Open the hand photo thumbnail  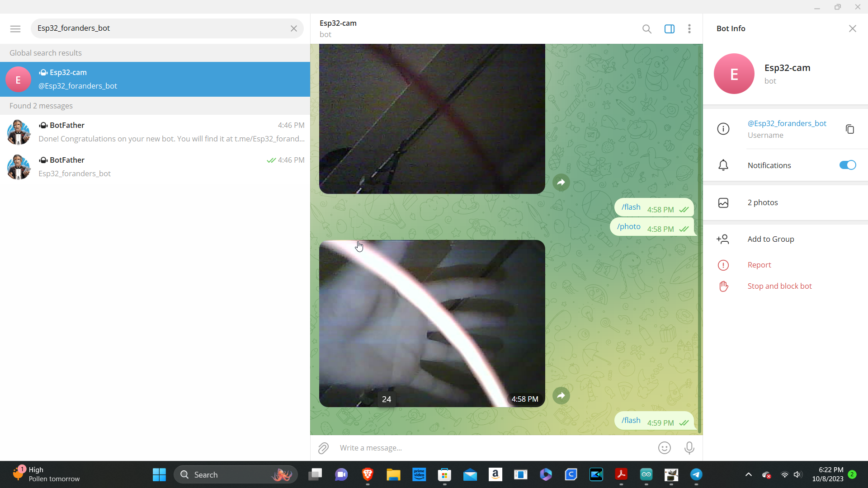tap(432, 324)
